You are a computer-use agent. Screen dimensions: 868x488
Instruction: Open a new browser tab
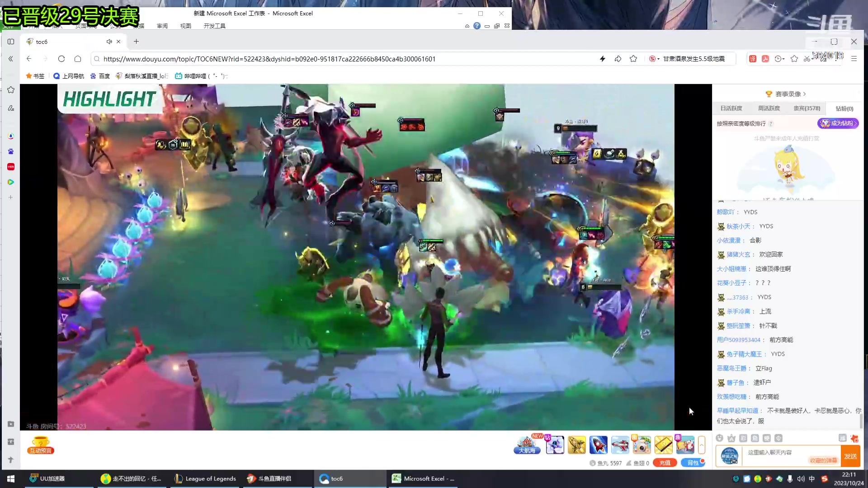pyautogui.click(x=136, y=42)
